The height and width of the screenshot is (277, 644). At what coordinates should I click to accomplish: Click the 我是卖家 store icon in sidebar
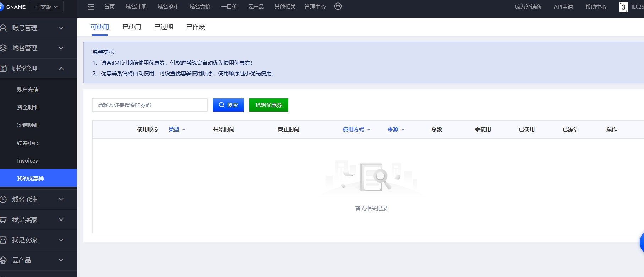point(4,240)
